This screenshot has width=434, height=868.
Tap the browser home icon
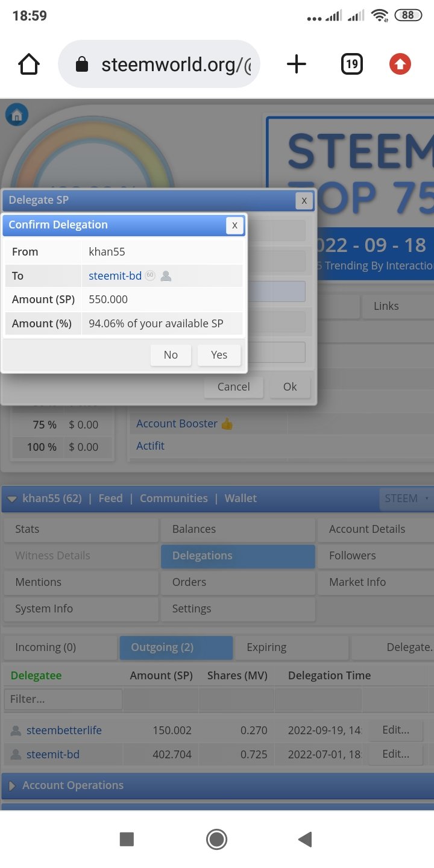click(x=29, y=64)
